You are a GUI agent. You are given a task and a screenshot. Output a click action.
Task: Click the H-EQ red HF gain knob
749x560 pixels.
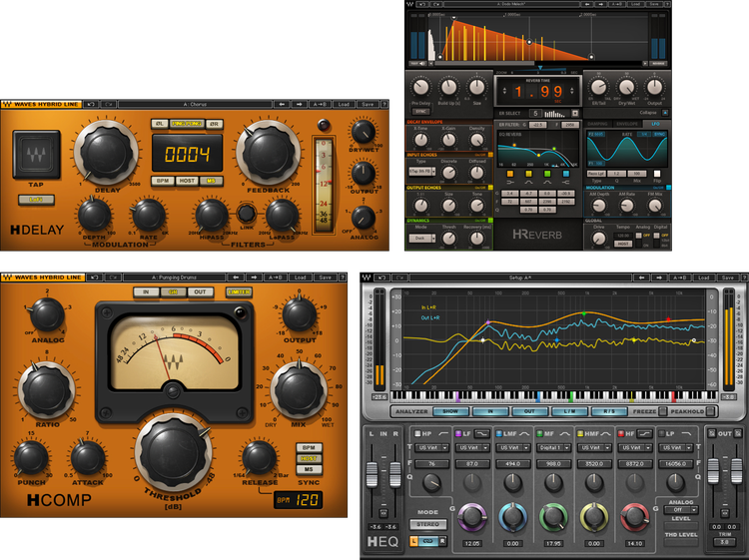click(x=635, y=517)
